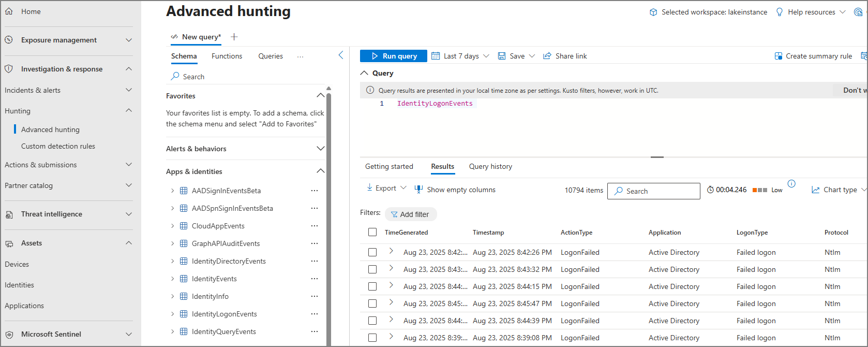Click the Add filter button
Image resolution: width=868 pixels, height=347 pixels.
(x=410, y=214)
